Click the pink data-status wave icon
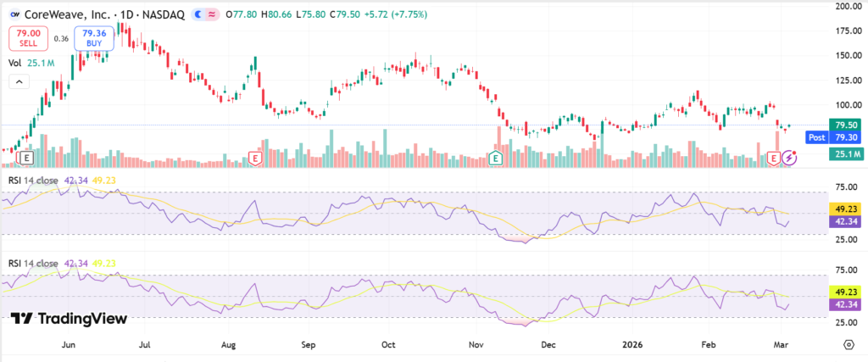868x362 pixels. [x=212, y=14]
